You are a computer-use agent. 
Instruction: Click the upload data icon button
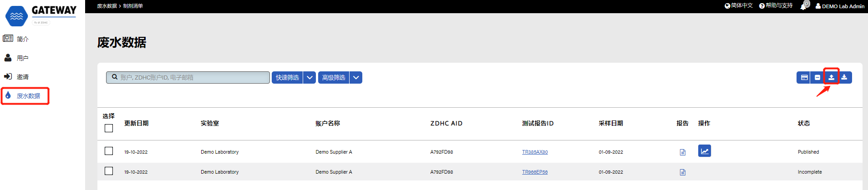(x=831, y=77)
